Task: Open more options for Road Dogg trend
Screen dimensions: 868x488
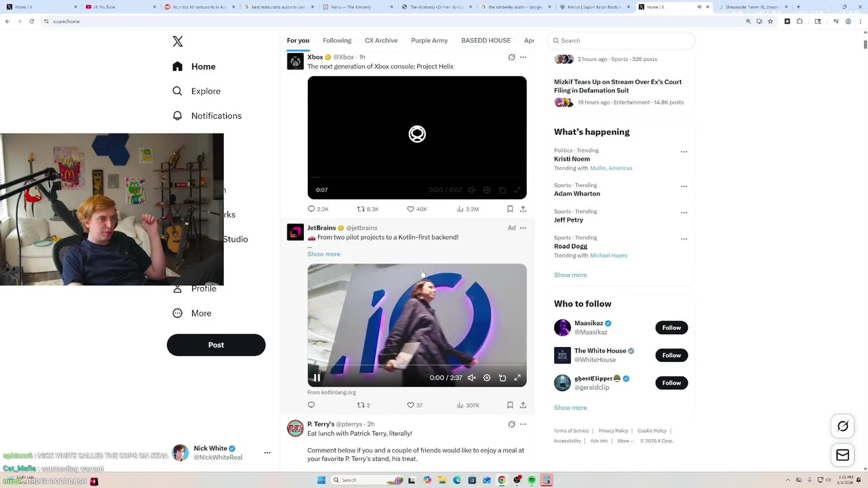Action: (x=684, y=239)
